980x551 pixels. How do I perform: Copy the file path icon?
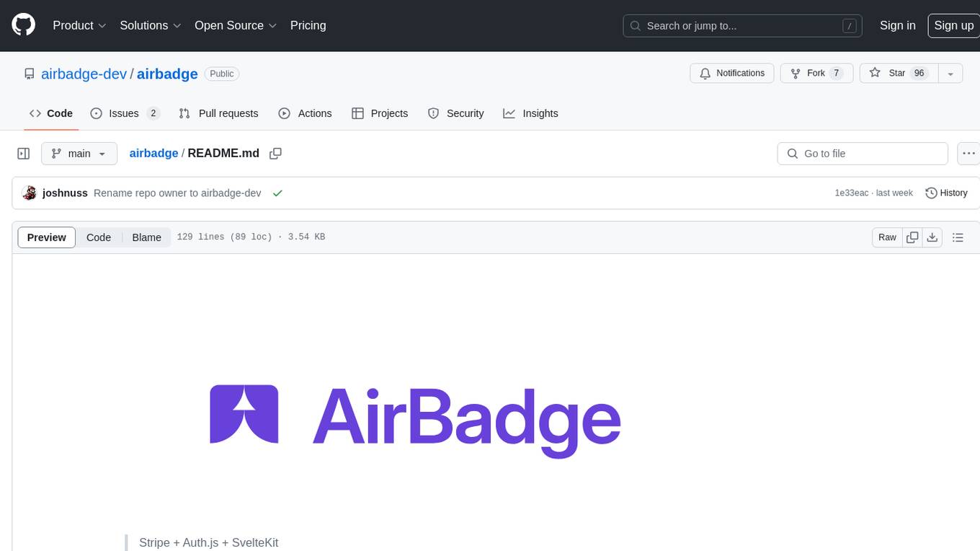click(x=275, y=153)
